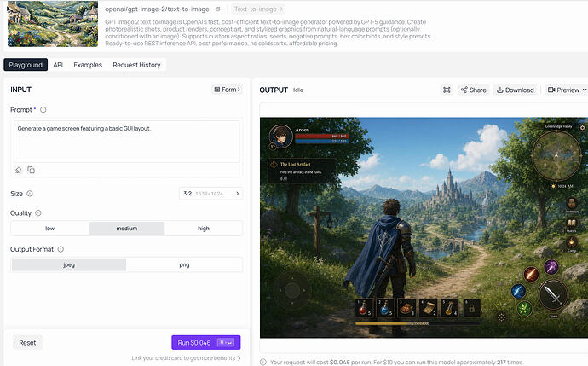Expand the Preview dropdown
The image size is (588, 366).
[x=566, y=90]
